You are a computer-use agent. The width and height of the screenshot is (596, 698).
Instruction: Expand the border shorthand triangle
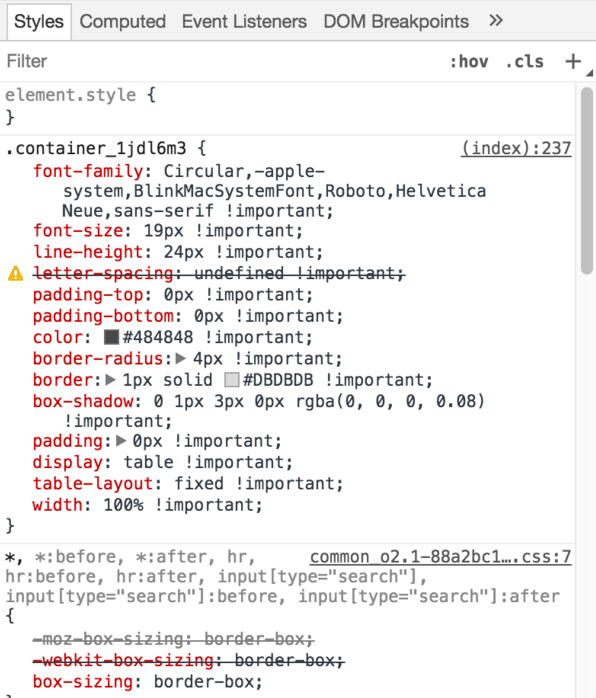click(x=110, y=379)
